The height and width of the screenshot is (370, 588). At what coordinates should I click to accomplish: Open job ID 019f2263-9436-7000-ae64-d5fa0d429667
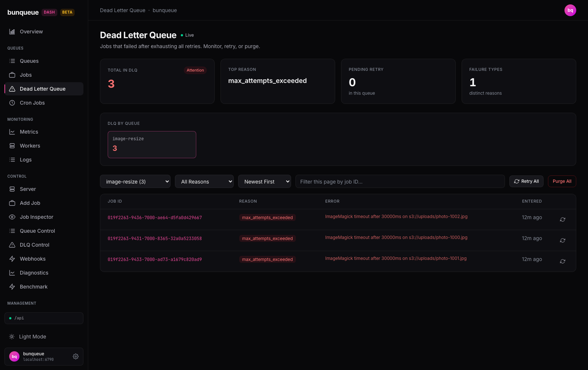155,218
